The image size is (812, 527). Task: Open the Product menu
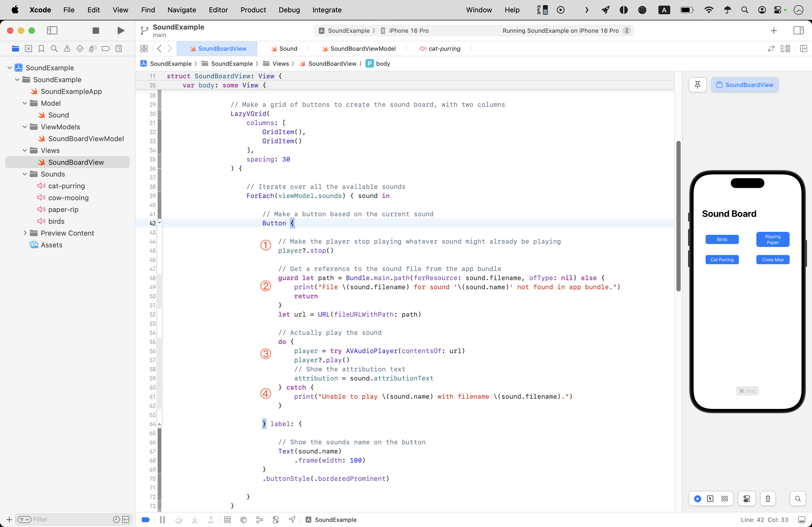(253, 10)
